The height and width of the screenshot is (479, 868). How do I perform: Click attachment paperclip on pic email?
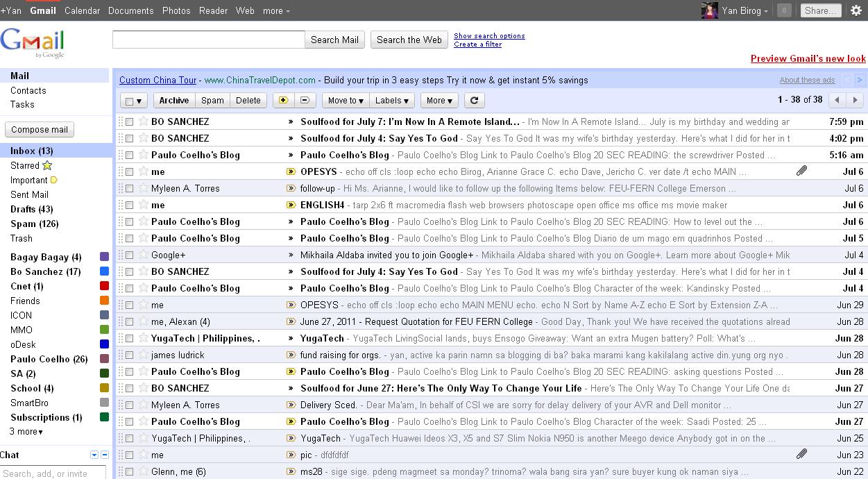click(801, 454)
